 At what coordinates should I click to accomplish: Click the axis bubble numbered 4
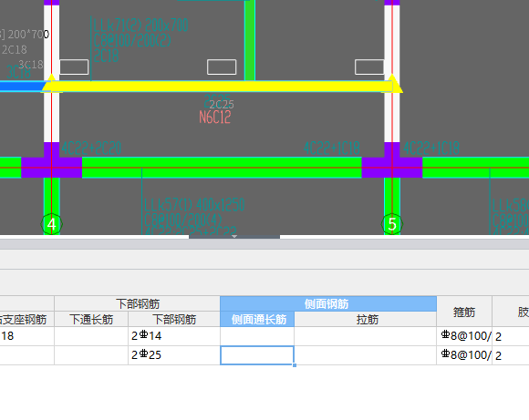51,224
